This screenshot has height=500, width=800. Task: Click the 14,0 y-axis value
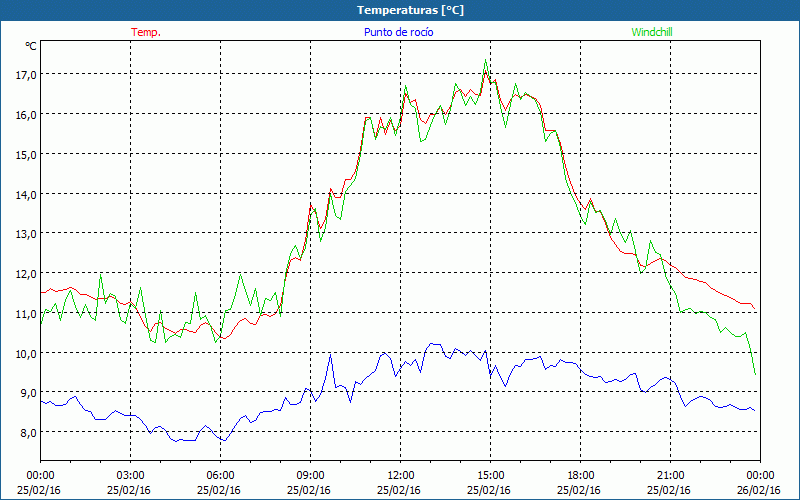tap(27, 194)
